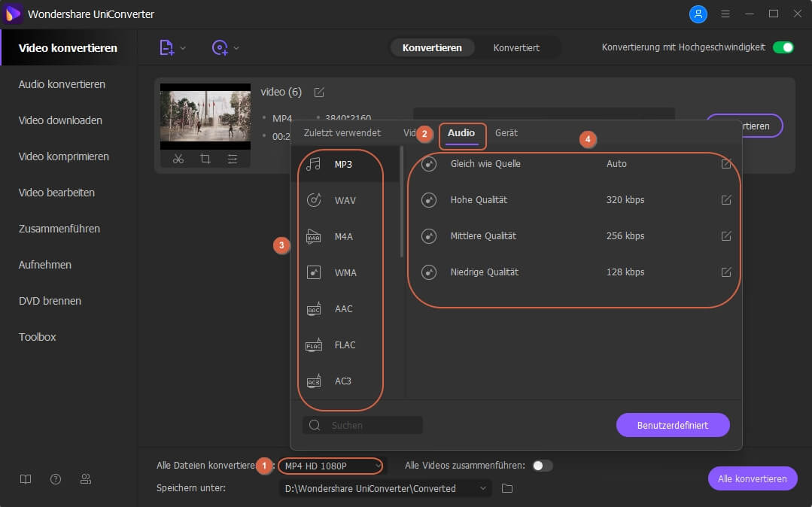Go to Audio konvertieren section

pos(62,84)
